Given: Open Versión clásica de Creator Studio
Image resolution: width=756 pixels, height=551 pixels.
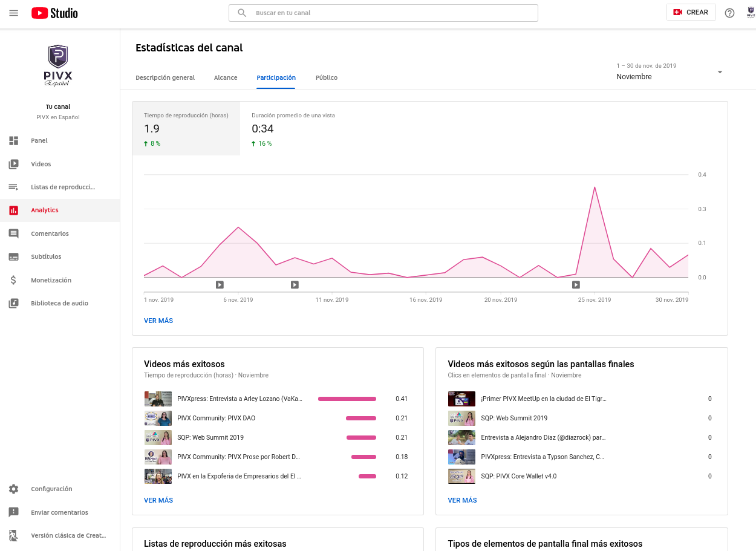Looking at the screenshot, I should 60,535.
